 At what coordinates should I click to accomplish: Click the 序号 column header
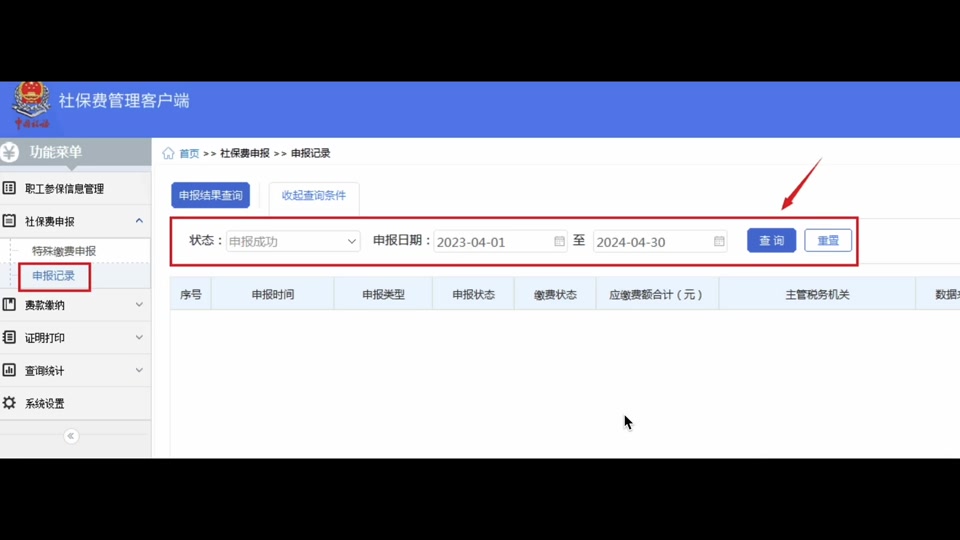pyautogui.click(x=190, y=294)
